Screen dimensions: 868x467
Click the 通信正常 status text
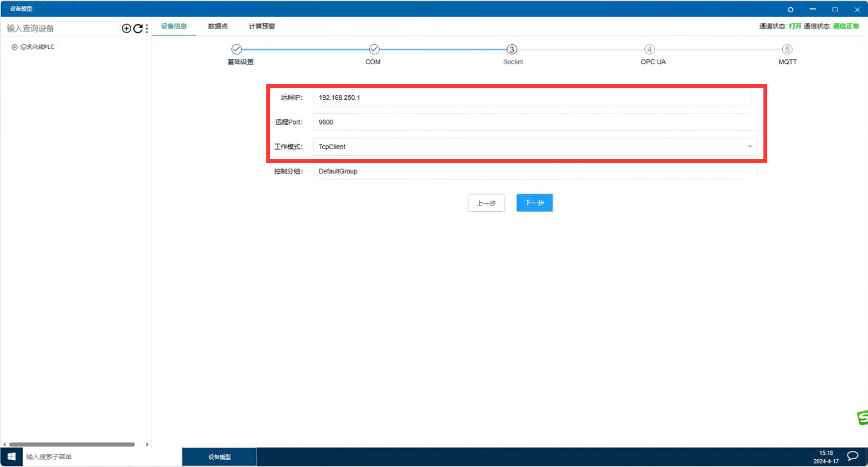pyautogui.click(x=846, y=26)
